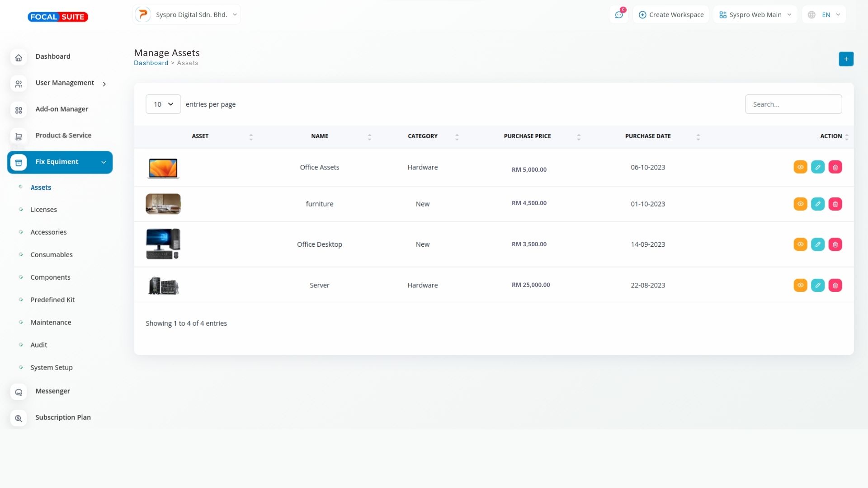Go to Maintenance in the sidebar
868x488 pixels.
click(x=51, y=322)
